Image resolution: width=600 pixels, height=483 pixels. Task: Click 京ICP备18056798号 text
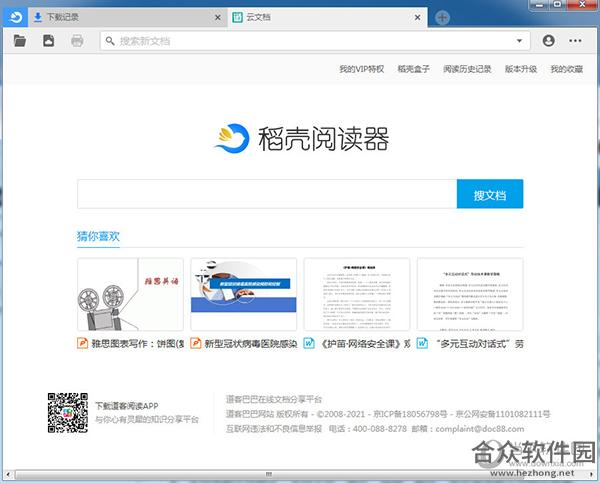click(410, 414)
